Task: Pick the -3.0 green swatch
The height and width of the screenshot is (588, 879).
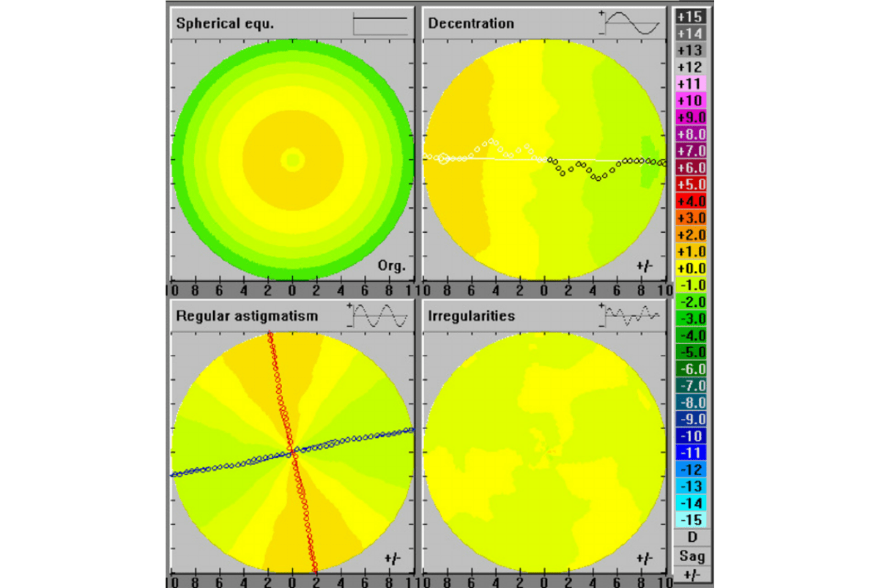Action: click(691, 319)
